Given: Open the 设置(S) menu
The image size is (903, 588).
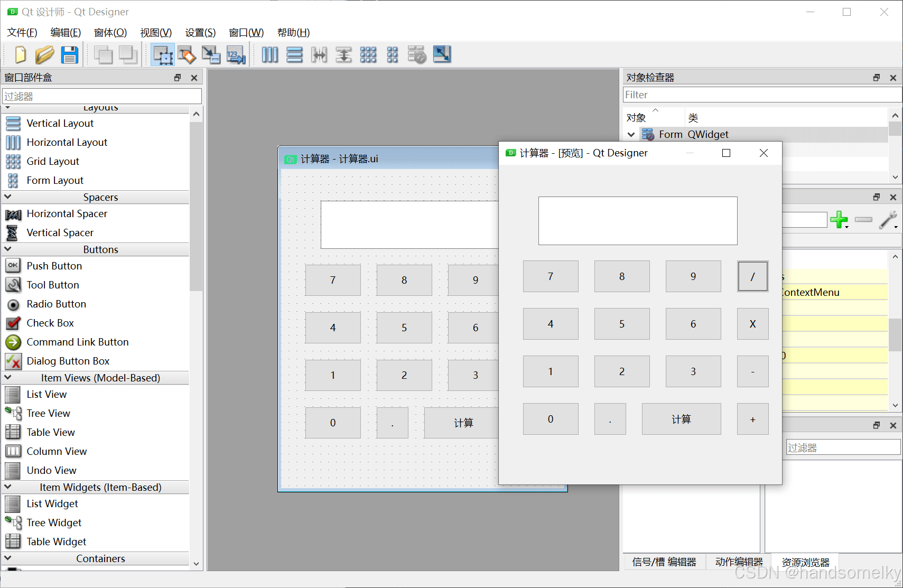Looking at the screenshot, I should (x=200, y=33).
